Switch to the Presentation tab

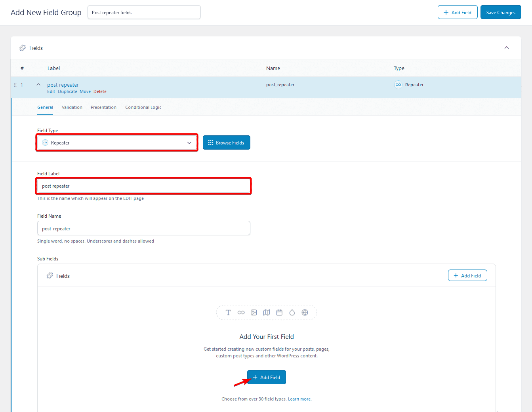[x=103, y=107]
